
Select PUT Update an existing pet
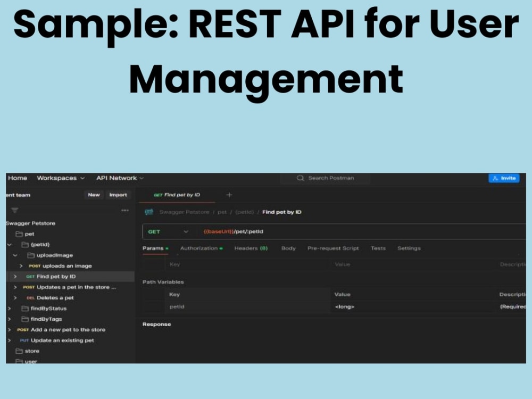(x=57, y=340)
